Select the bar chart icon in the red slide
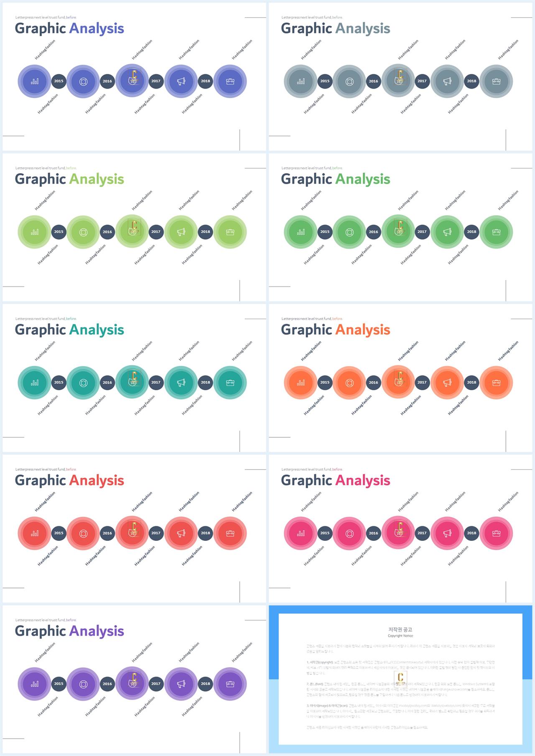This screenshot has height=756, width=535. tap(35, 533)
